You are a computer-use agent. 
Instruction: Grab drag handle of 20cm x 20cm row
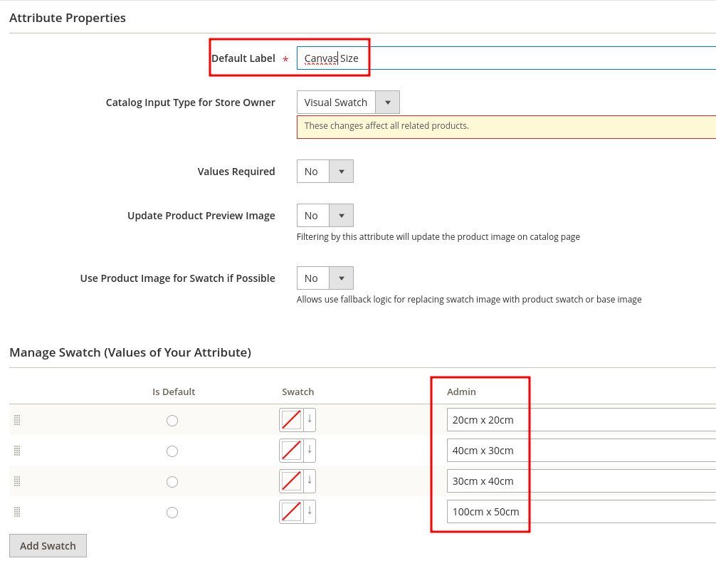pyautogui.click(x=17, y=420)
